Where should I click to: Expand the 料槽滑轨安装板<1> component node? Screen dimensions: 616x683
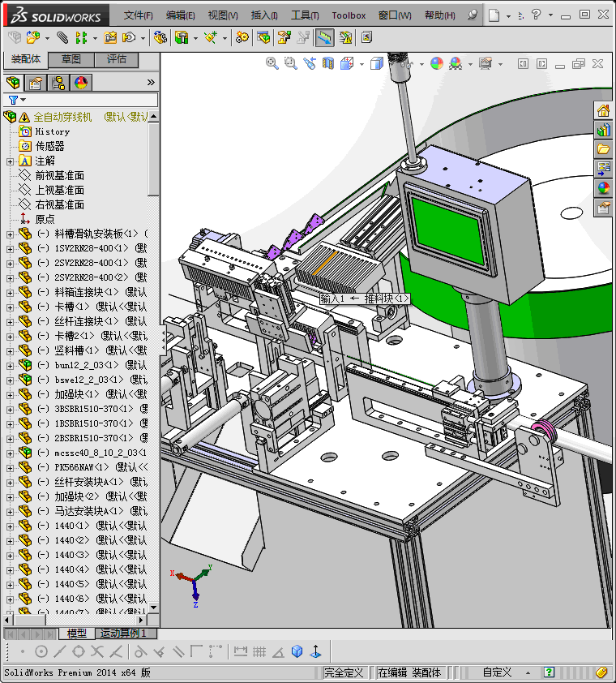(10, 234)
